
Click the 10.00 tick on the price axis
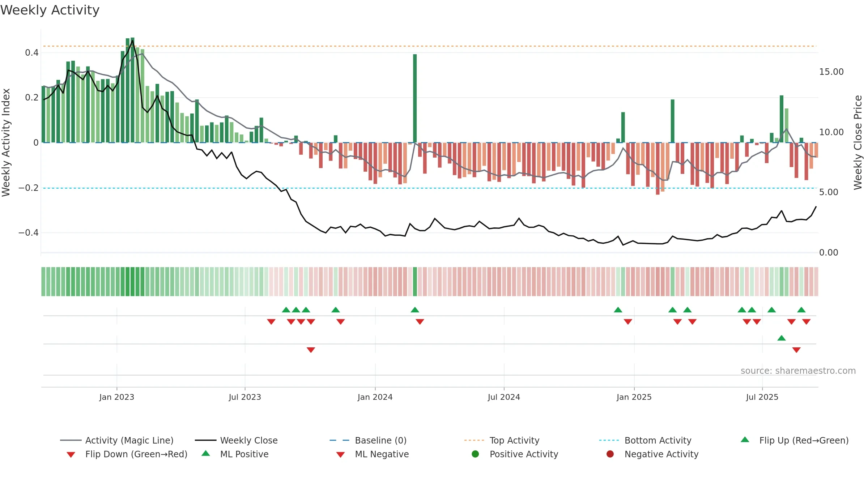[x=831, y=132]
